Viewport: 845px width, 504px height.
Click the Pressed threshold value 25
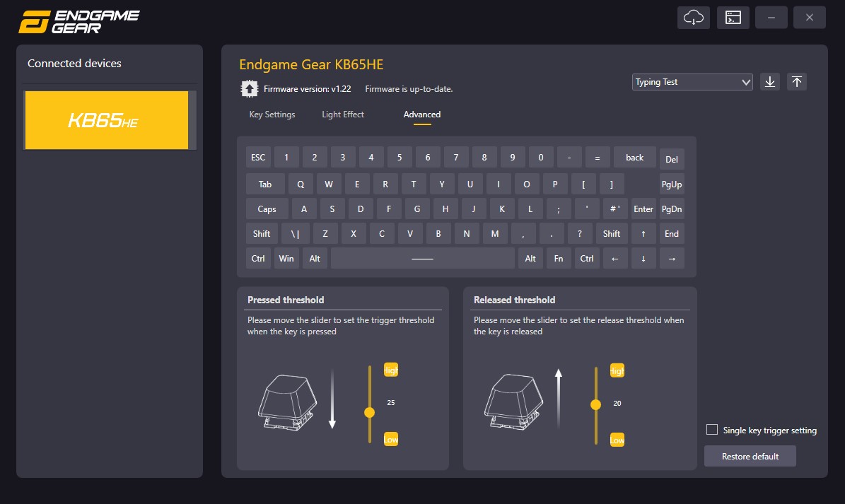(391, 402)
